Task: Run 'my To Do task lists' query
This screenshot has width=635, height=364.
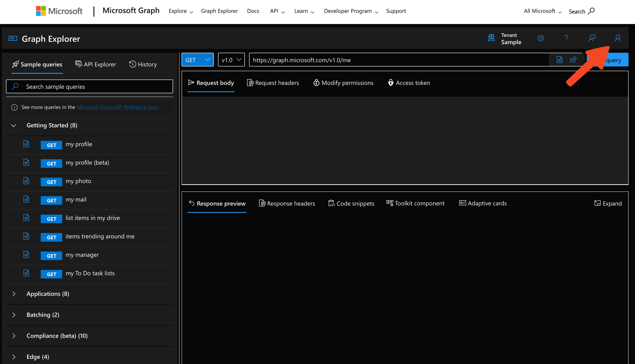Action: coord(89,274)
